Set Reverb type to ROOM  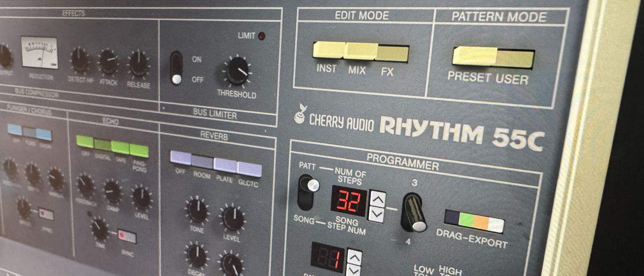click(x=202, y=162)
